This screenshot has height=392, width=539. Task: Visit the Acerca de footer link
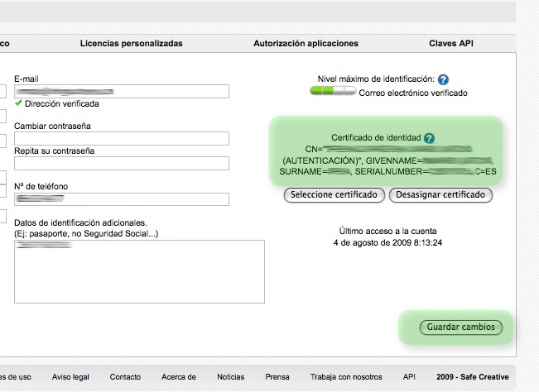(x=179, y=376)
